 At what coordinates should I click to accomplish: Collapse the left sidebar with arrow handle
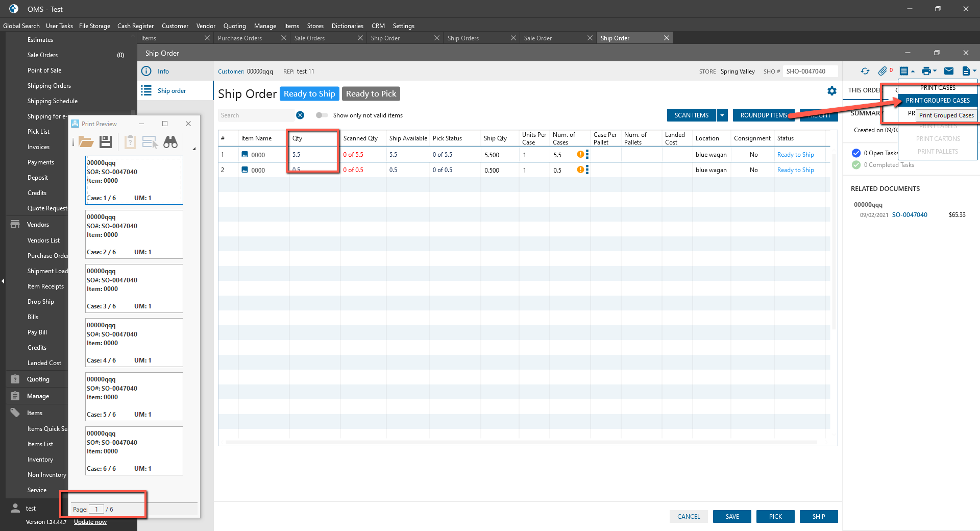3,281
